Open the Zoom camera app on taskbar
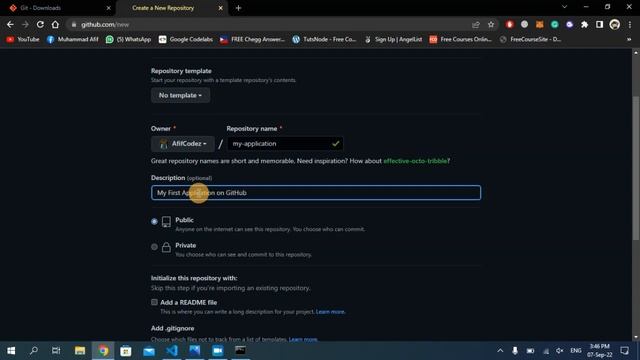Image resolution: width=640 pixels, height=360 pixels. point(218,351)
